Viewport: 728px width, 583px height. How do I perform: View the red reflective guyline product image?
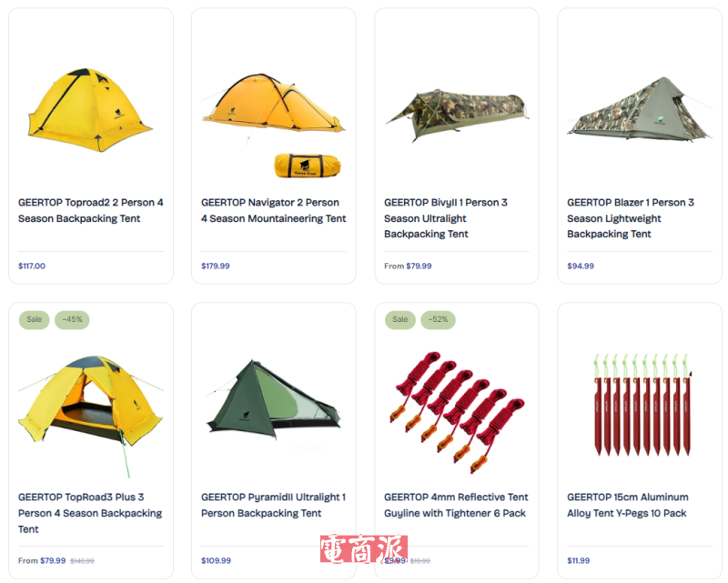click(x=458, y=411)
